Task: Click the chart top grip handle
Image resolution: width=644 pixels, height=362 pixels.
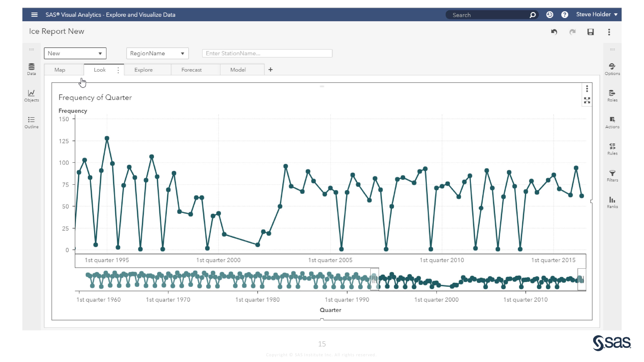Action: 322,86
